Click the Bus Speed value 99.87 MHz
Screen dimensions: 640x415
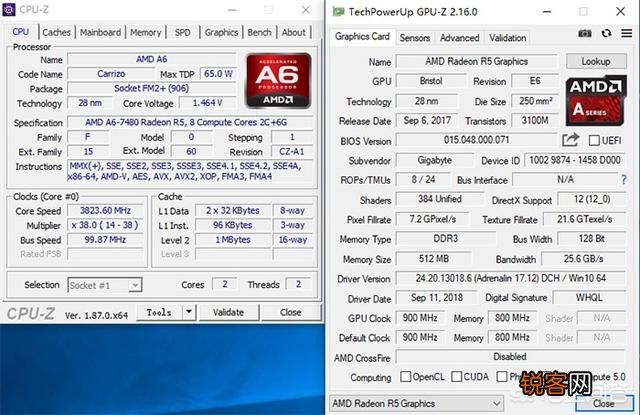(105, 240)
